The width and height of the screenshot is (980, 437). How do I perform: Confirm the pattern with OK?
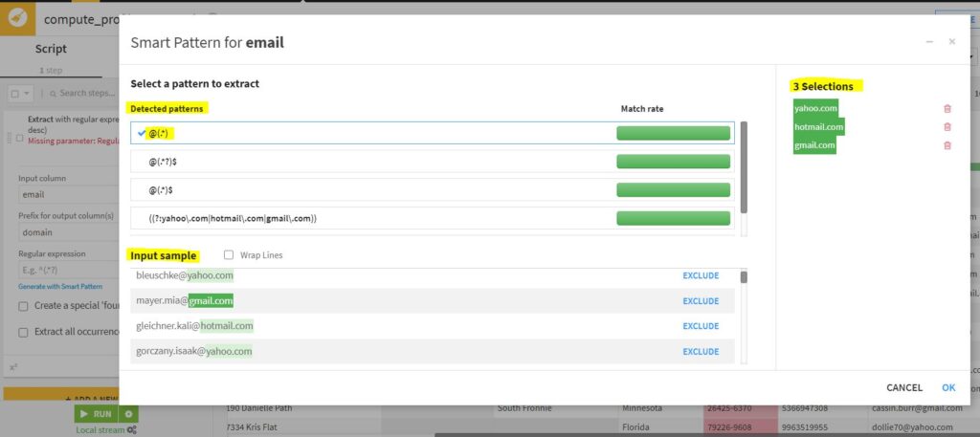948,387
